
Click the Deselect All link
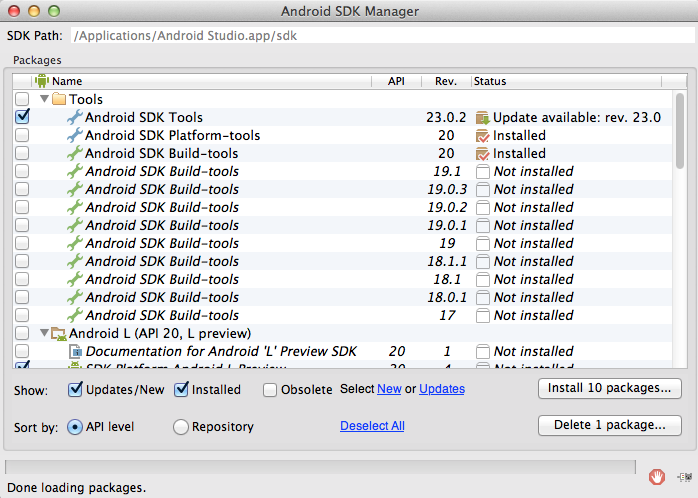372,426
